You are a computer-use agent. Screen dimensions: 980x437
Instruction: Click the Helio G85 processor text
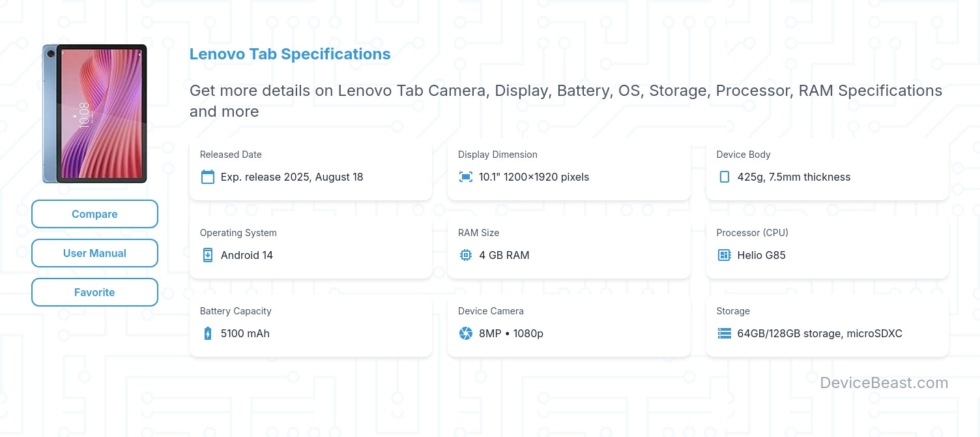[761, 255]
